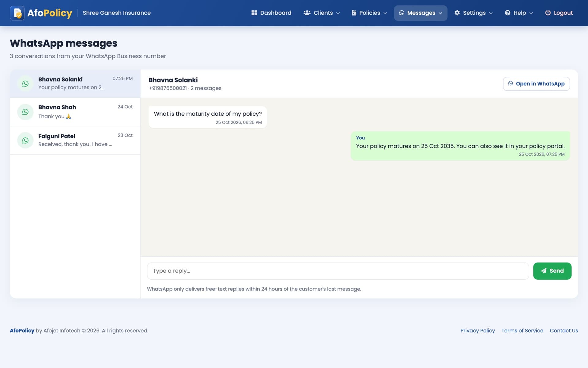This screenshot has height=368, width=588.
Task: Select the Bhavna Solanki conversation row
Action: click(x=75, y=83)
